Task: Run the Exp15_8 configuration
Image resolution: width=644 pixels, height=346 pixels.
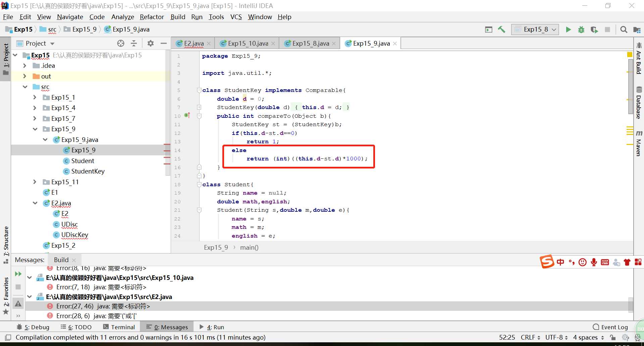Action: [x=568, y=30]
